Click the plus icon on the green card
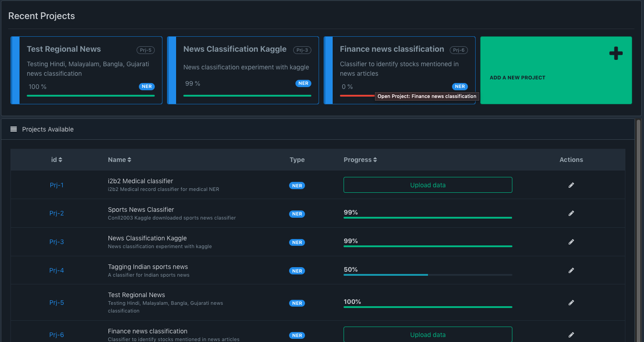Viewport: 644px width, 342px height. [616, 54]
